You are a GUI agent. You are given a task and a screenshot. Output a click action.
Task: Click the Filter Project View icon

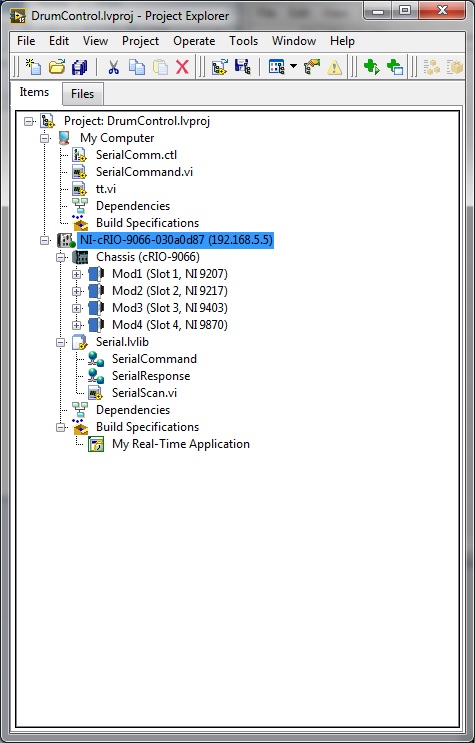tap(276, 67)
